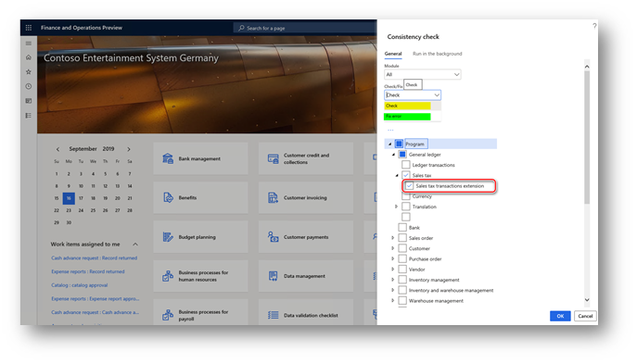Image resolution: width=637 pixels, height=364 pixels.
Task: Expand navigation pane hamburger icon
Action: pyautogui.click(x=29, y=43)
